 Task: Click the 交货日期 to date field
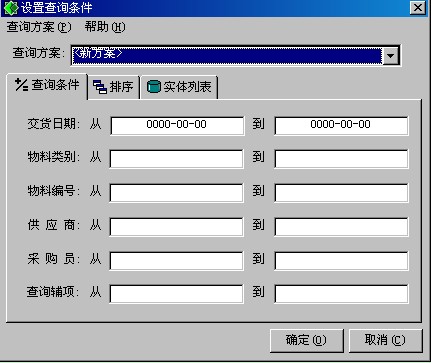coord(341,125)
